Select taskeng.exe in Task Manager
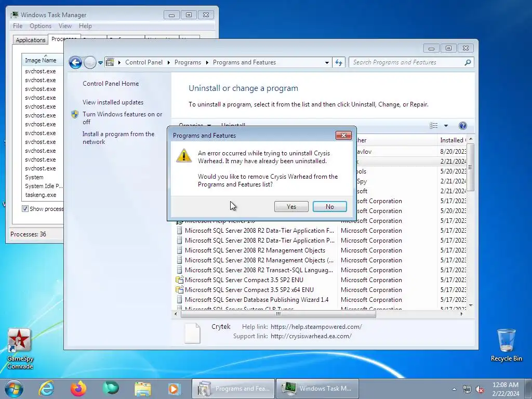Image resolution: width=532 pixels, height=399 pixels. [41, 195]
